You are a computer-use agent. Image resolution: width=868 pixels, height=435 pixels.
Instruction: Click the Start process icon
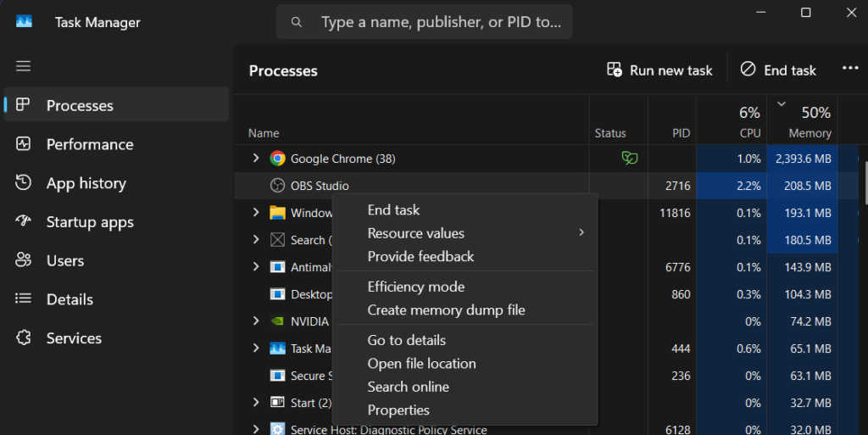tap(277, 402)
